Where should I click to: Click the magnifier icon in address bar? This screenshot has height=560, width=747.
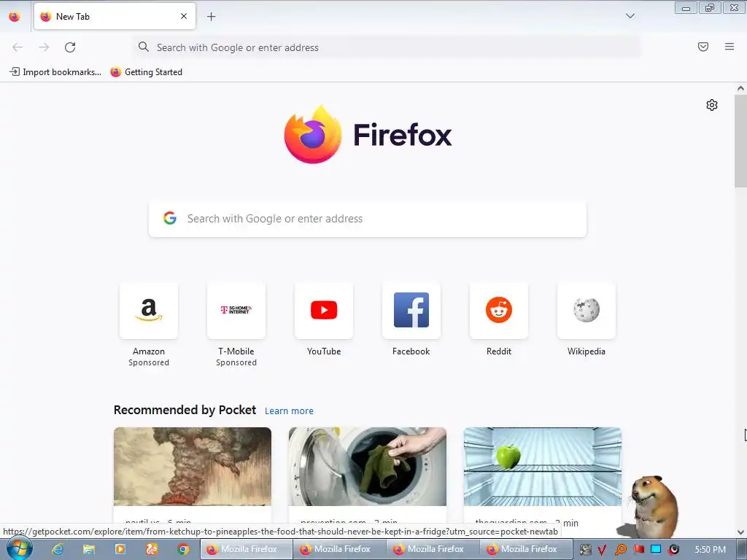coord(144,47)
